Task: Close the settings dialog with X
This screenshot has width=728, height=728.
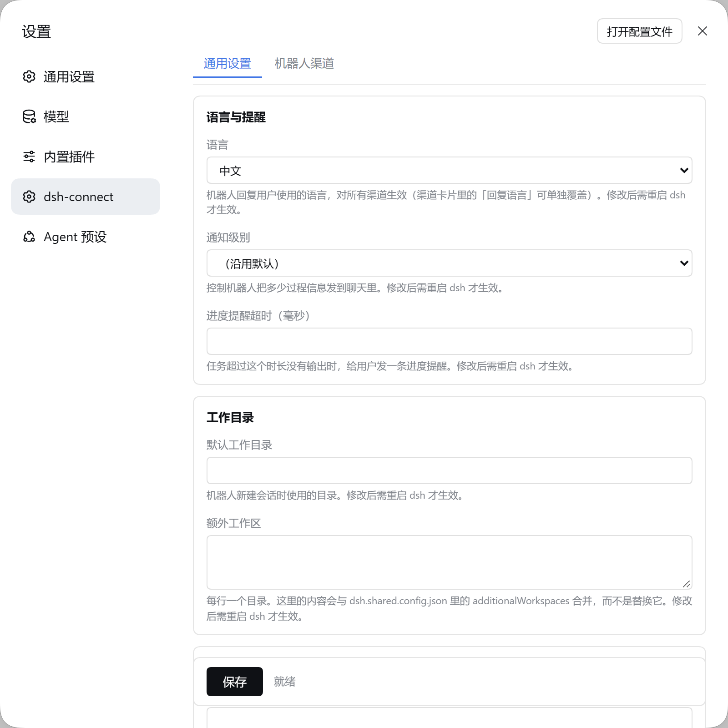Action: tap(703, 31)
